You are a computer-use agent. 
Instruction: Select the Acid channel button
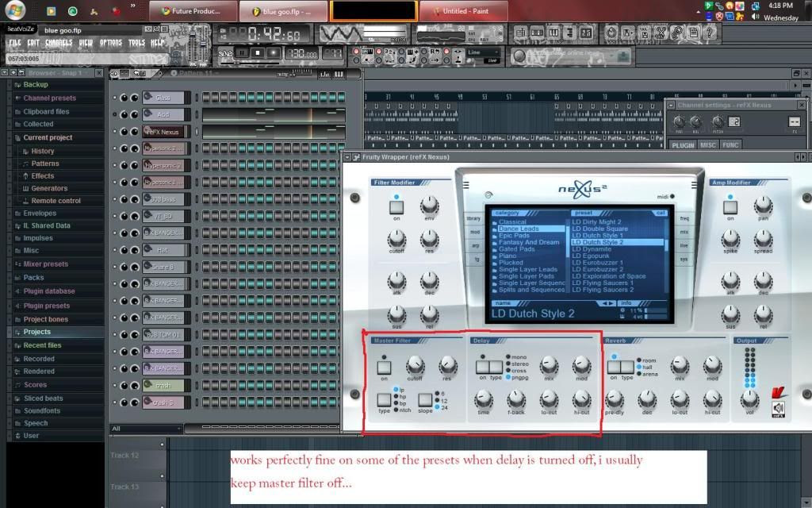tap(163, 114)
